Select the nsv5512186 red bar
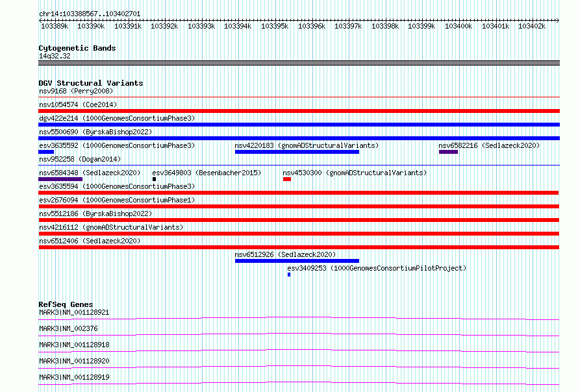The height and width of the screenshot is (392, 578). pyautogui.click(x=299, y=220)
